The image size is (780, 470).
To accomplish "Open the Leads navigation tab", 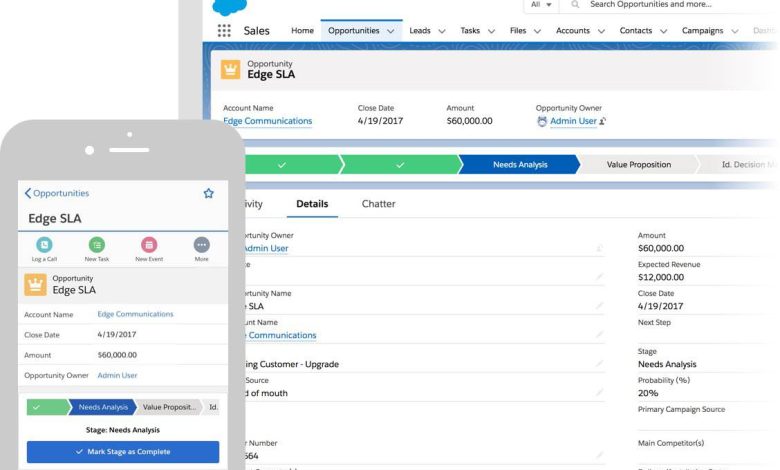I will tap(420, 31).
